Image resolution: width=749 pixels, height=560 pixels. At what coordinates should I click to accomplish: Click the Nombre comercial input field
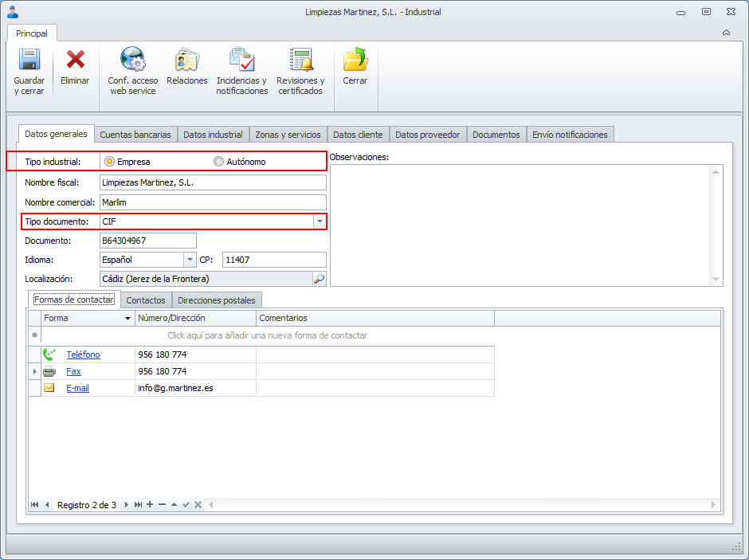tap(213, 202)
